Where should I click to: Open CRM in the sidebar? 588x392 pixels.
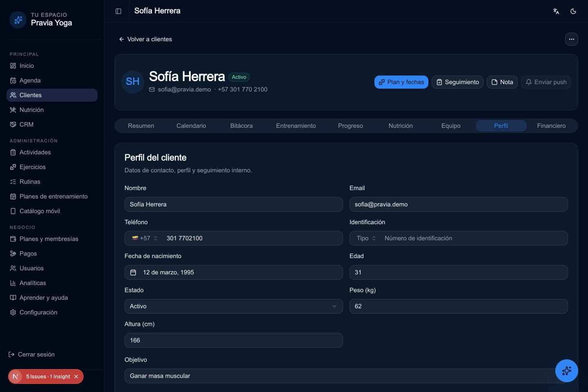[x=52, y=125]
